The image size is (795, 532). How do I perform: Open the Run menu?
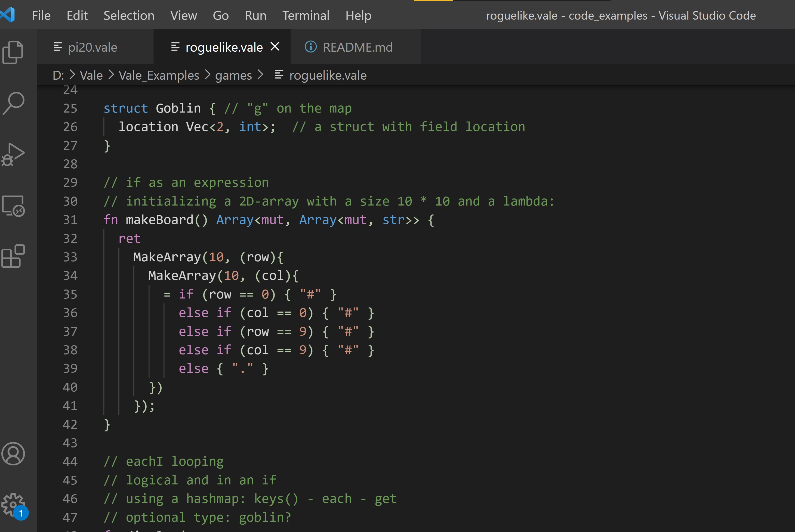pyautogui.click(x=255, y=15)
